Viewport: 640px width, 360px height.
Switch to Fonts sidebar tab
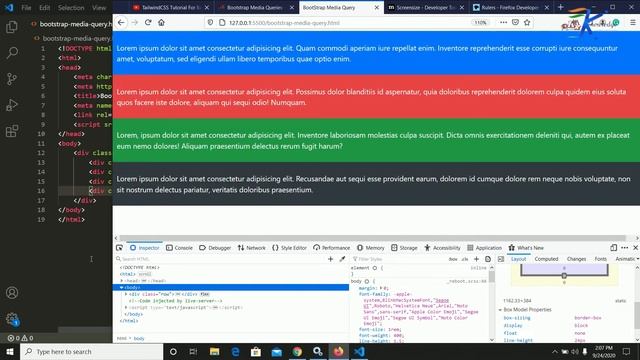click(600, 259)
